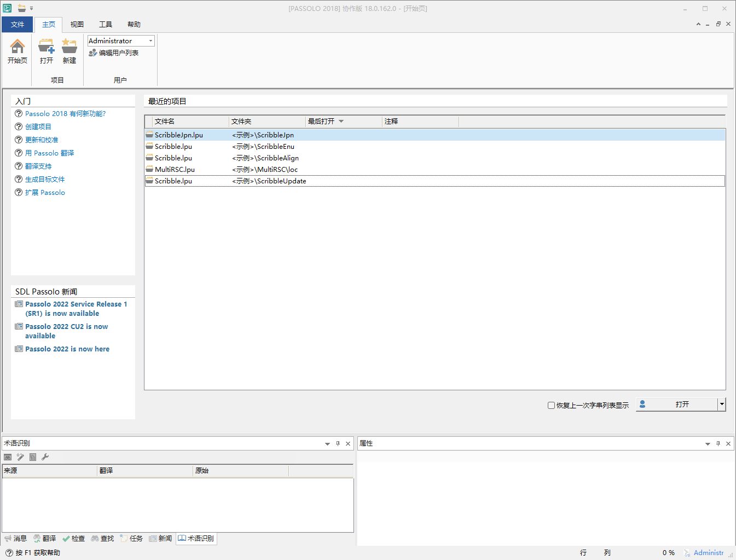736x560 pixels.
Task: Click the Passolo application icon in title bar
Action: point(8,8)
